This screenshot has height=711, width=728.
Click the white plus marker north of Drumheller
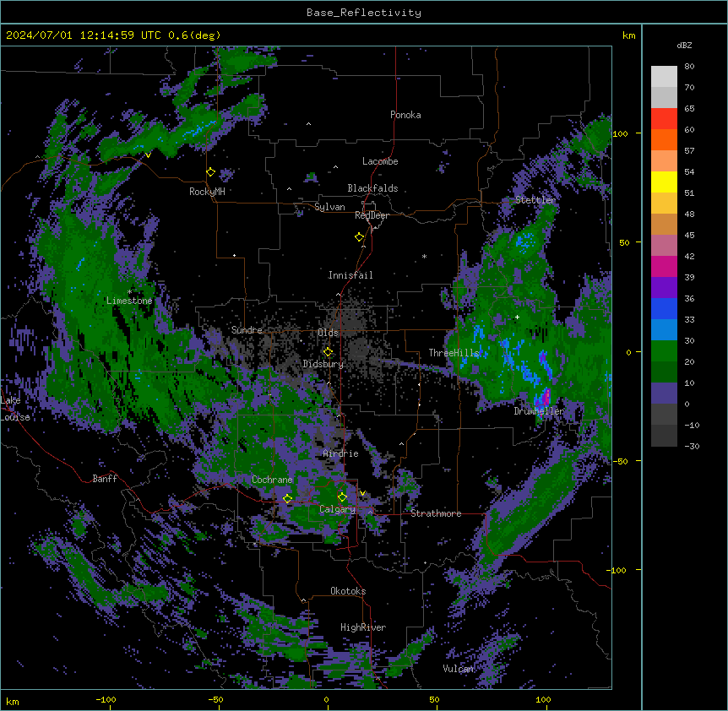[517, 317]
